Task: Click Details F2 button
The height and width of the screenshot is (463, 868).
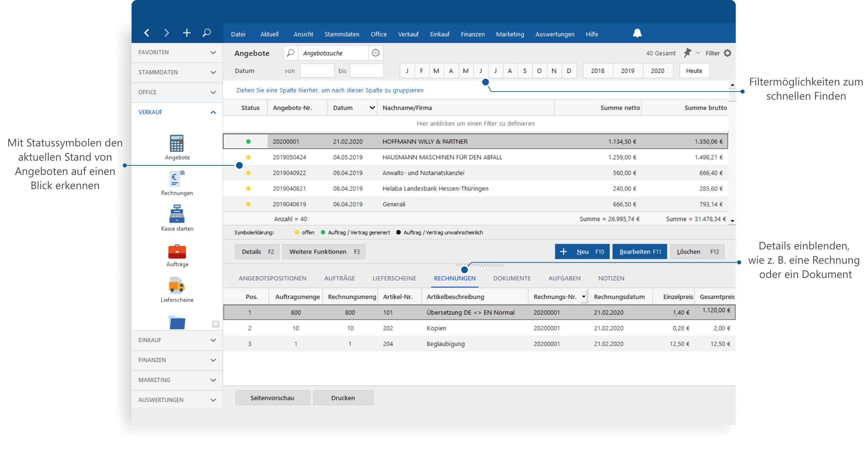Action: pyautogui.click(x=257, y=251)
